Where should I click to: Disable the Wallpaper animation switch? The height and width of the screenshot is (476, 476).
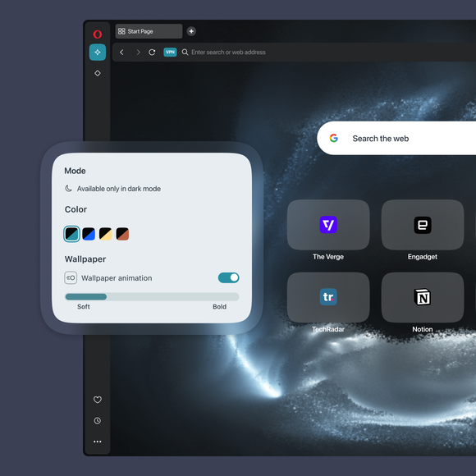229,277
